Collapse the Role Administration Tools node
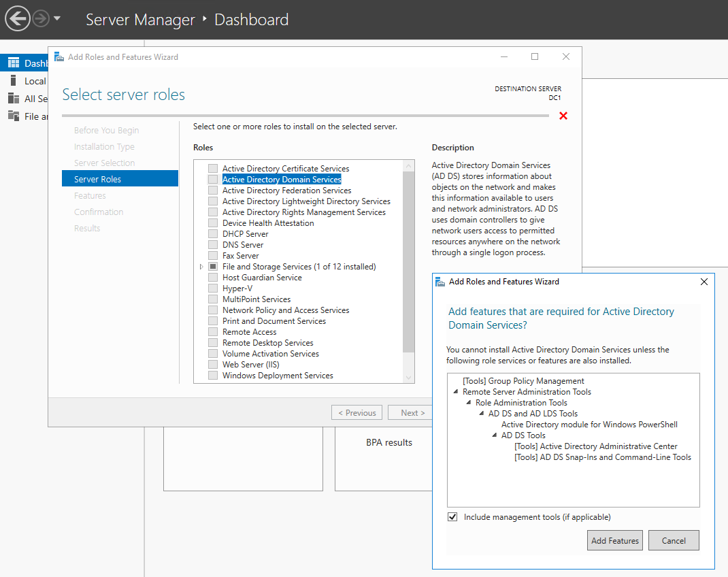 coord(469,402)
